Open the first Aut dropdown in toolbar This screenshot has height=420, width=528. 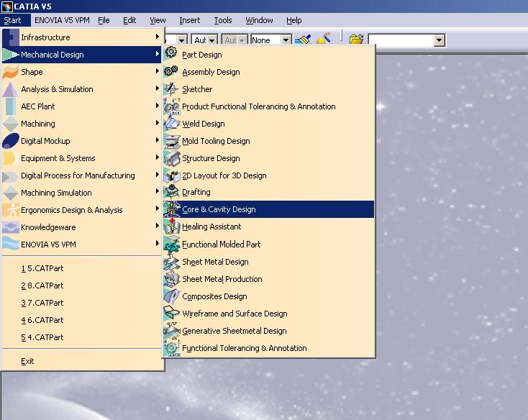coord(212,40)
